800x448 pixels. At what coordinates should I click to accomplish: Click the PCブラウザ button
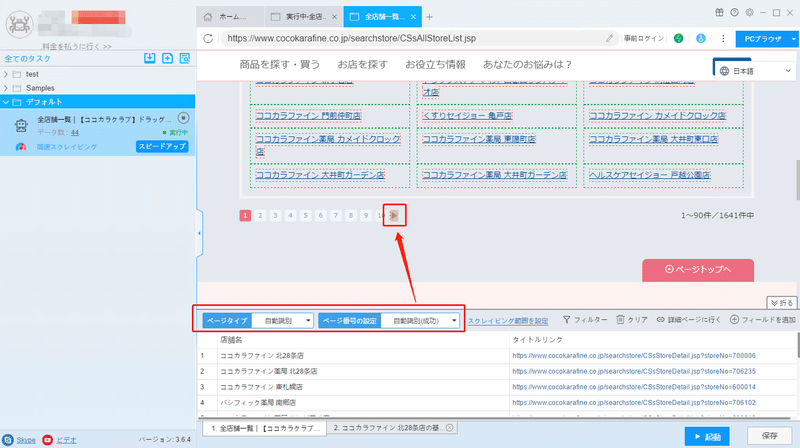[x=762, y=39]
